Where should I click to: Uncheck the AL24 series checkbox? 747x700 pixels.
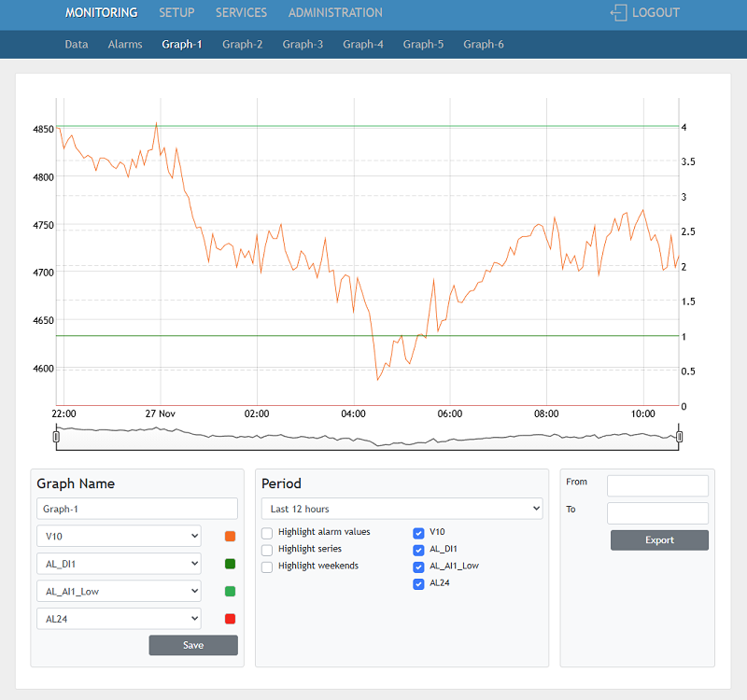point(418,584)
